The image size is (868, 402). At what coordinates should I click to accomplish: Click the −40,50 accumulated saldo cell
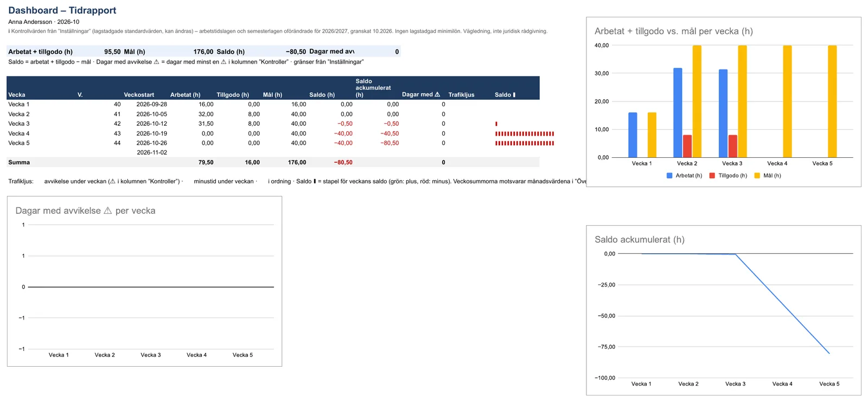pos(390,133)
